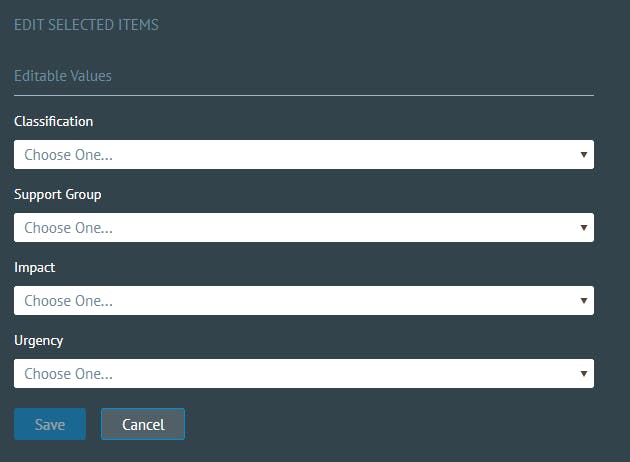This screenshot has height=462, width=630.
Task: Select 'Choose One...' text under Classification
Action: coord(68,155)
